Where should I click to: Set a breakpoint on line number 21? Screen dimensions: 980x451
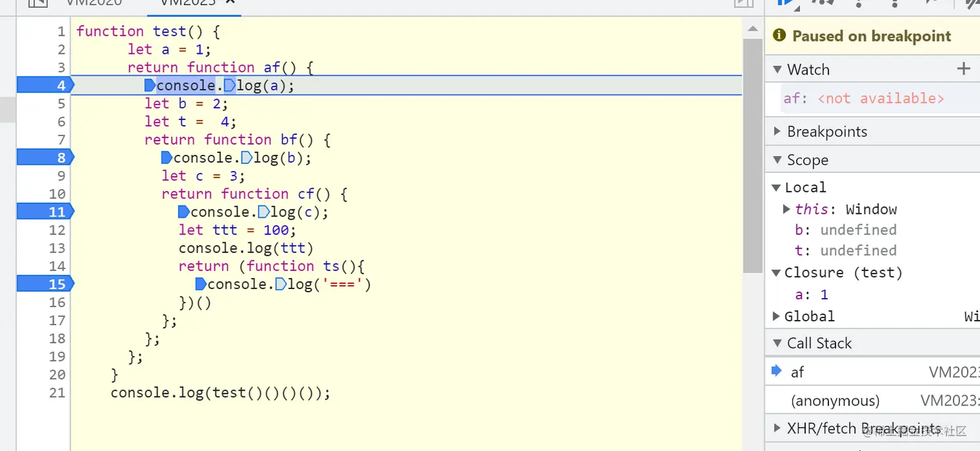pos(57,393)
